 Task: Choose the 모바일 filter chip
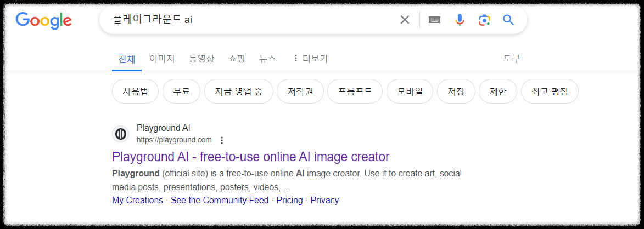410,91
